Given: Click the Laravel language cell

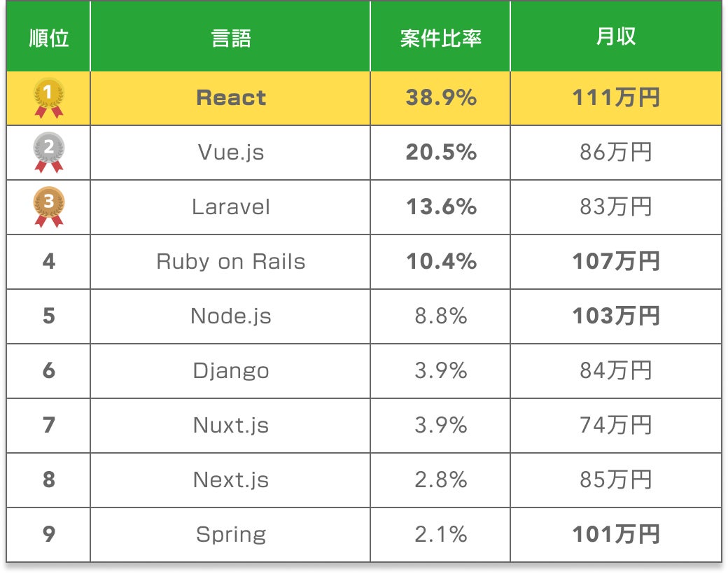Looking at the screenshot, I should pyautogui.click(x=230, y=207).
